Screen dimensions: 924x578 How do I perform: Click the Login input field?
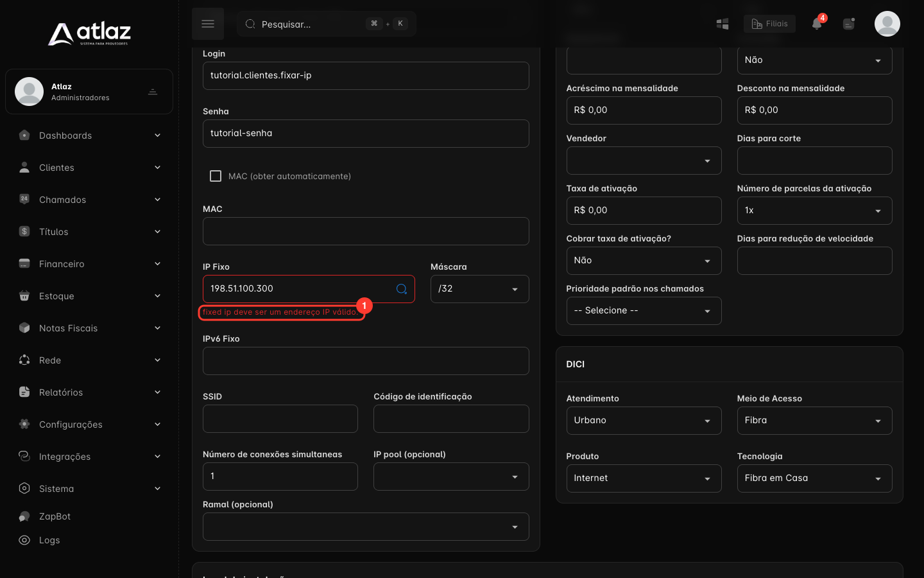(x=366, y=76)
